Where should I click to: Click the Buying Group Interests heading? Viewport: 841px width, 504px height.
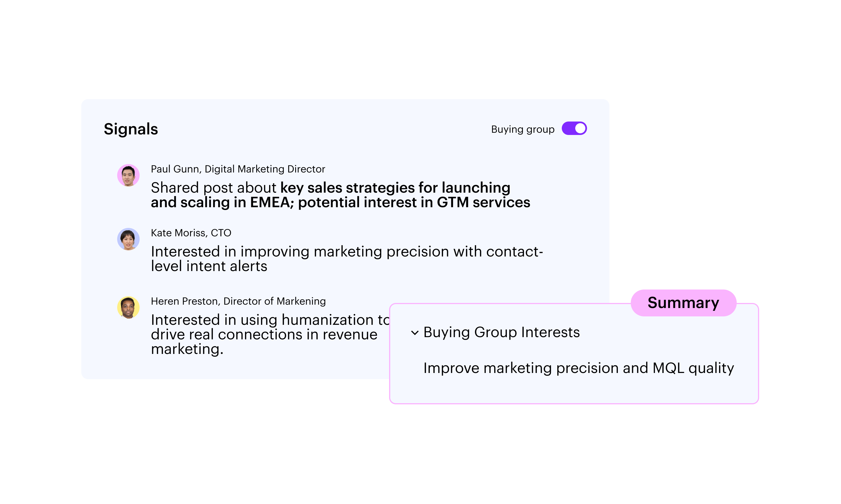[x=502, y=332]
